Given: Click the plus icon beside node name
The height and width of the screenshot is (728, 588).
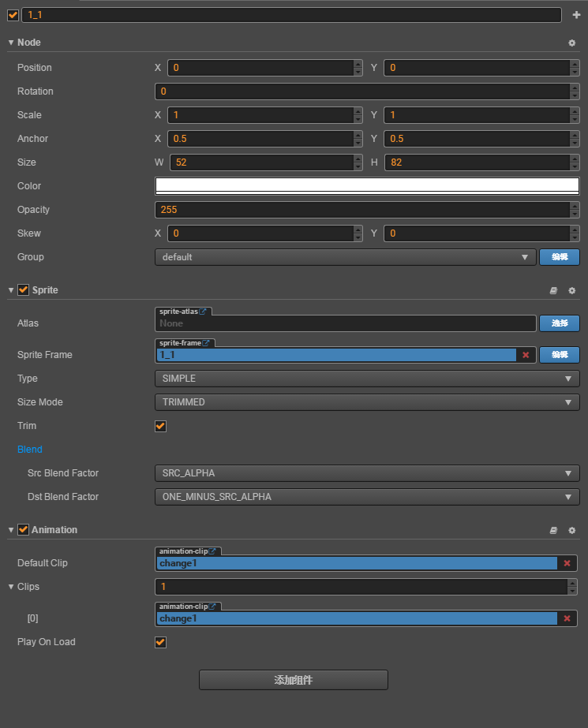Looking at the screenshot, I should click(576, 15).
